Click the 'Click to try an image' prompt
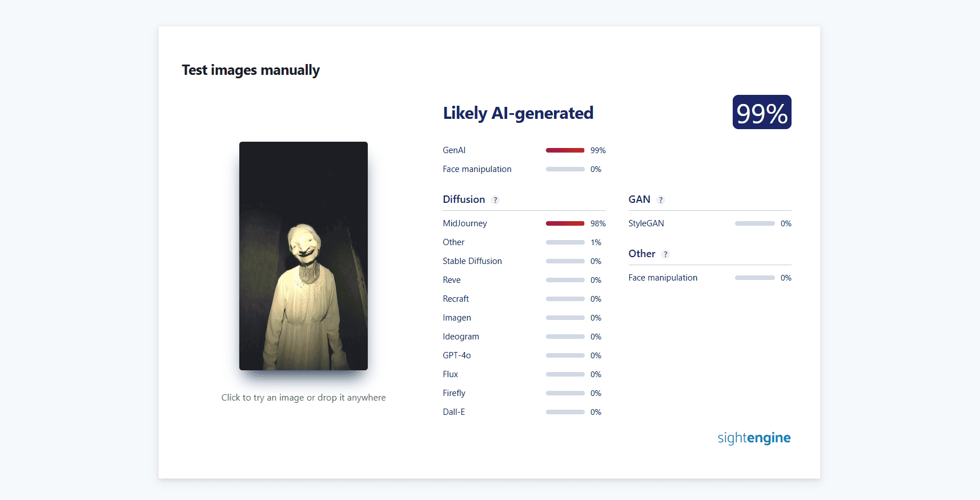Viewport: 980px width, 500px height. coord(303,398)
